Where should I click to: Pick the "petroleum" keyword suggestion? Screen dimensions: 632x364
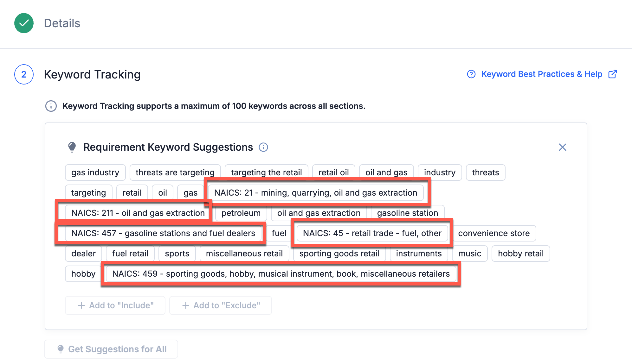[x=241, y=213]
